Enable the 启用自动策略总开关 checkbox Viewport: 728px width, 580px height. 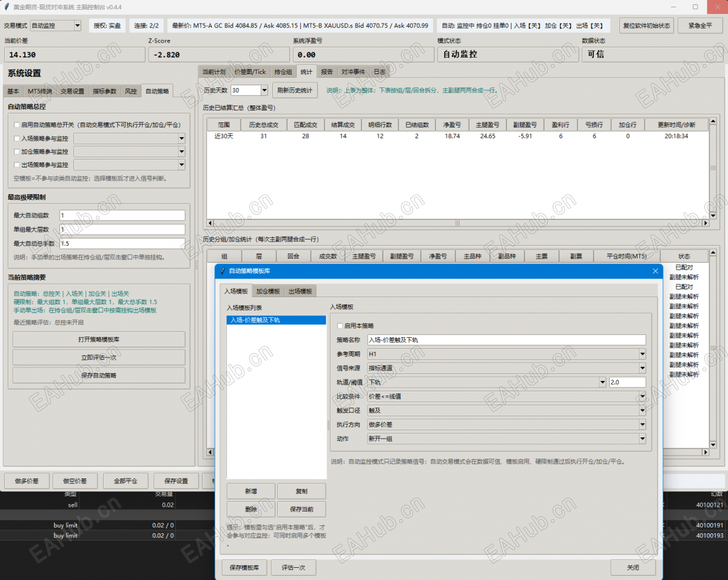point(17,124)
